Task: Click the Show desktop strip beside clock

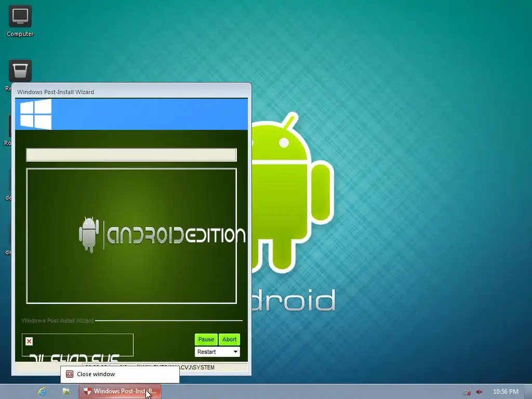Action: (x=529, y=392)
